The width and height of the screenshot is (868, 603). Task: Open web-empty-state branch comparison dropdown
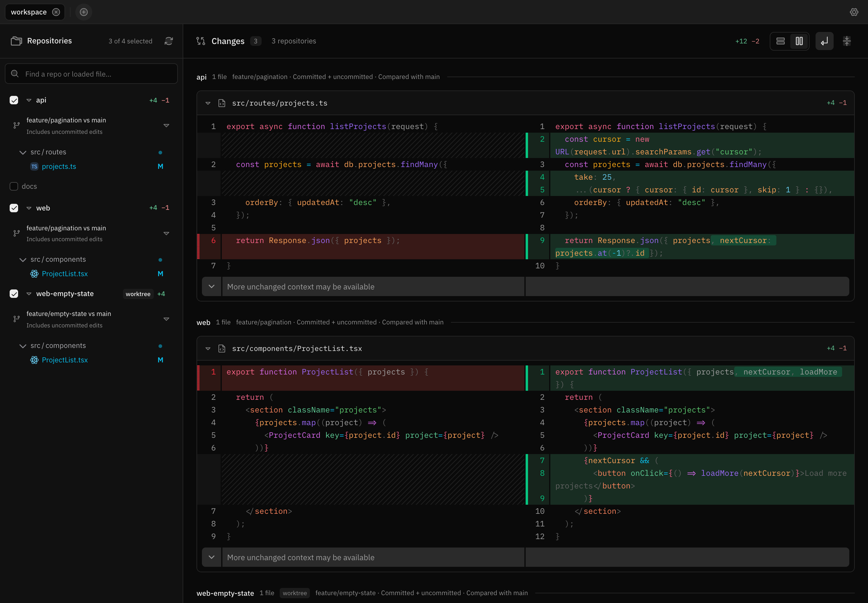(166, 319)
